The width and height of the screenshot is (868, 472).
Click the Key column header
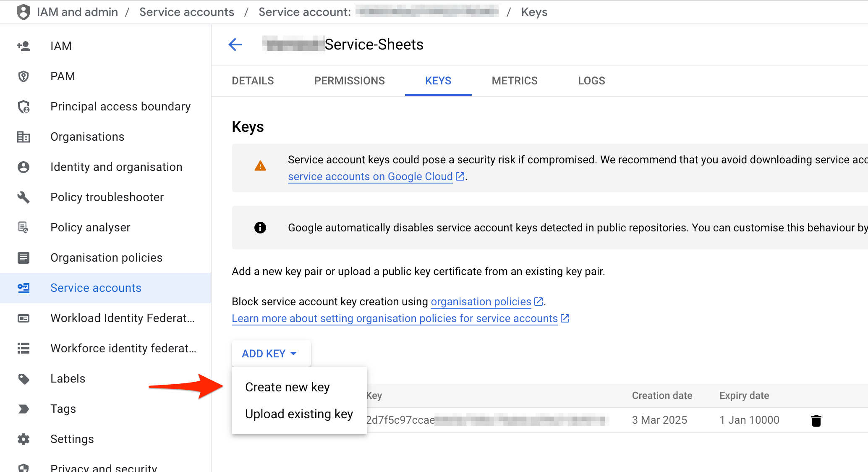click(374, 396)
